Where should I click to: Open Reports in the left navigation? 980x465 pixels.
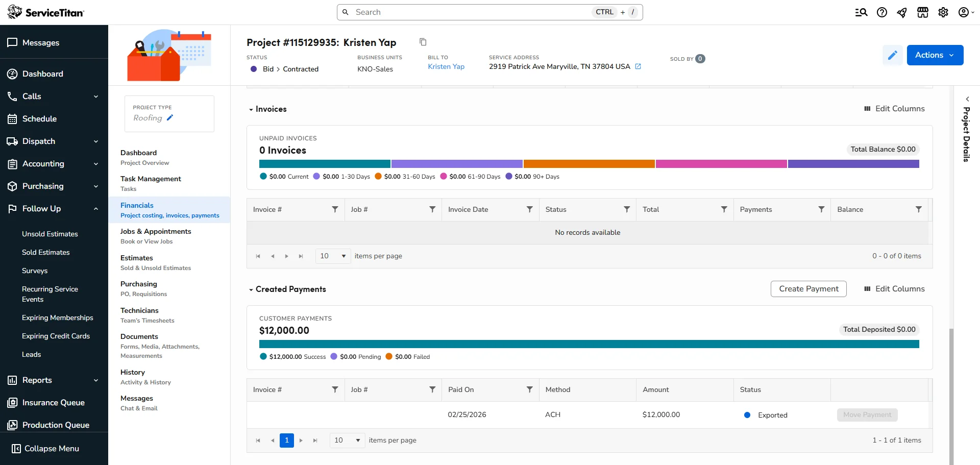tap(37, 380)
